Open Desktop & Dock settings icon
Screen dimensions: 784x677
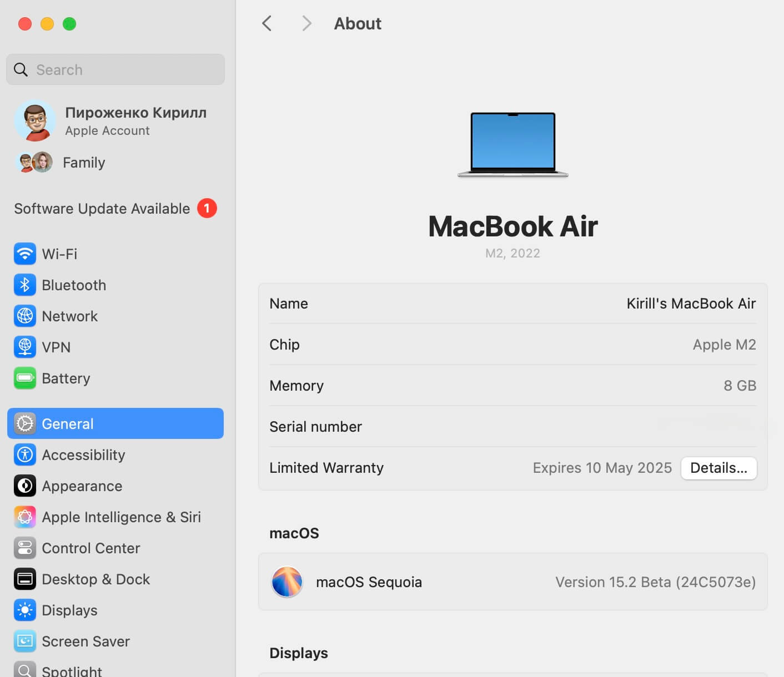[24, 579]
